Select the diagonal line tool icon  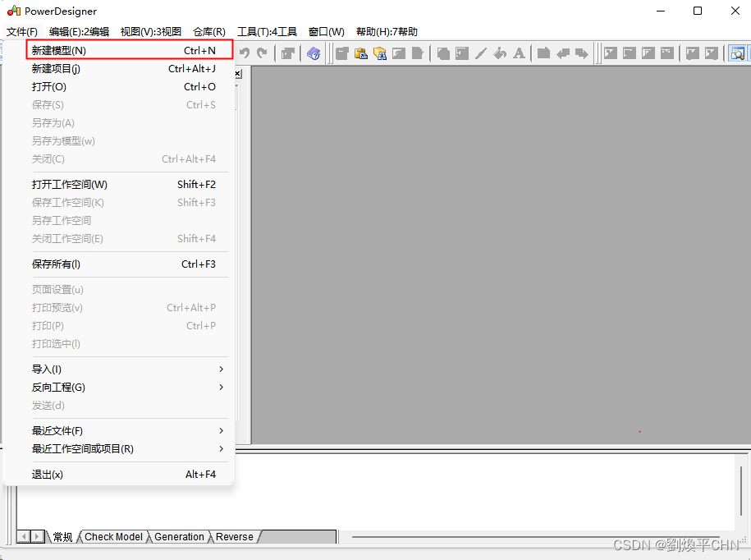pos(480,53)
